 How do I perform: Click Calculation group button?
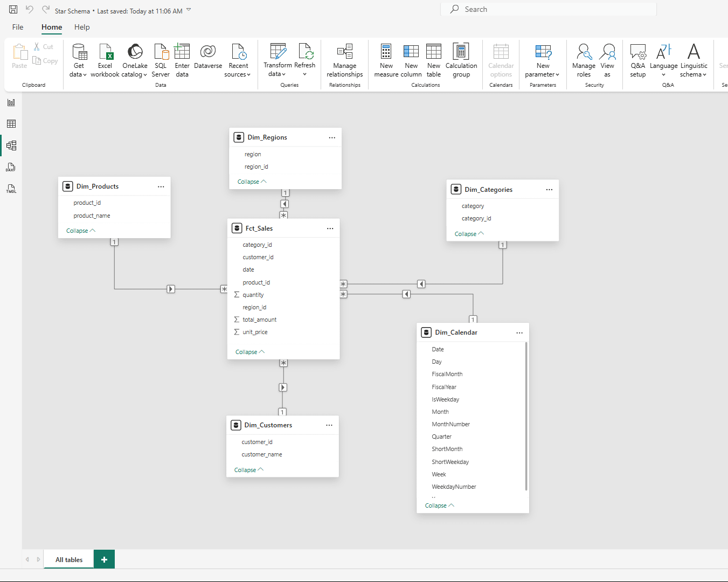(x=461, y=60)
